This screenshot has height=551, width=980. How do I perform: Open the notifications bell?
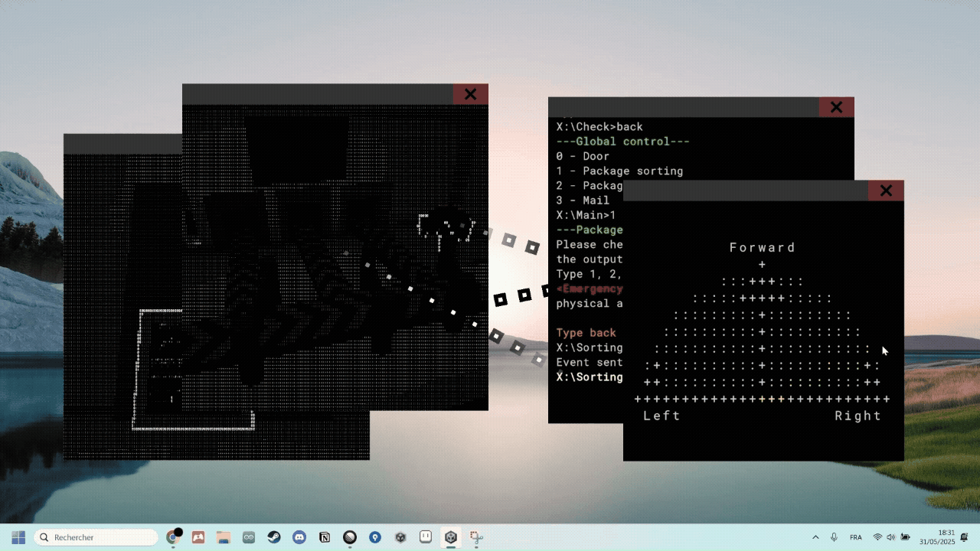tap(965, 537)
